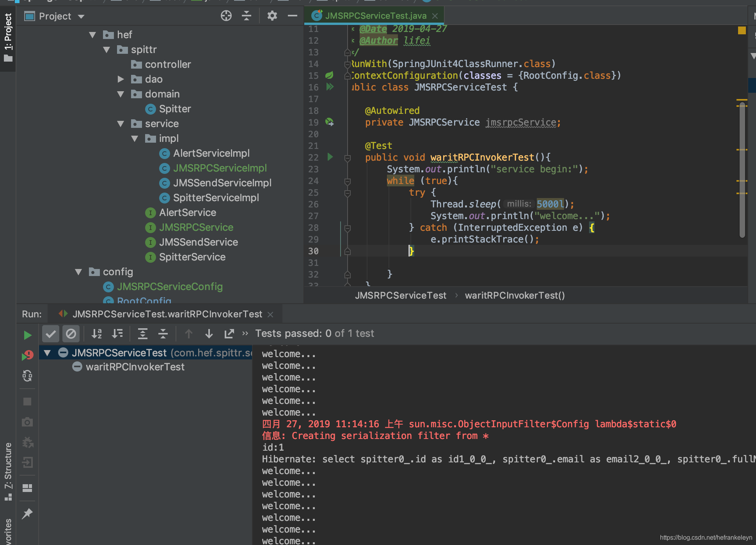Click the JMSRPCService interface in project tree
Screen dimensions: 756x545
196,227
